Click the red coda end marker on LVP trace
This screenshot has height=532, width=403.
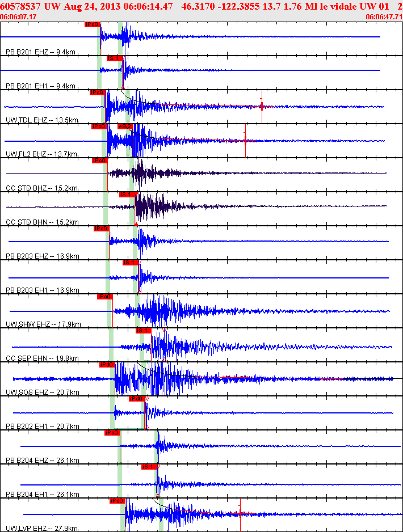tap(240, 514)
